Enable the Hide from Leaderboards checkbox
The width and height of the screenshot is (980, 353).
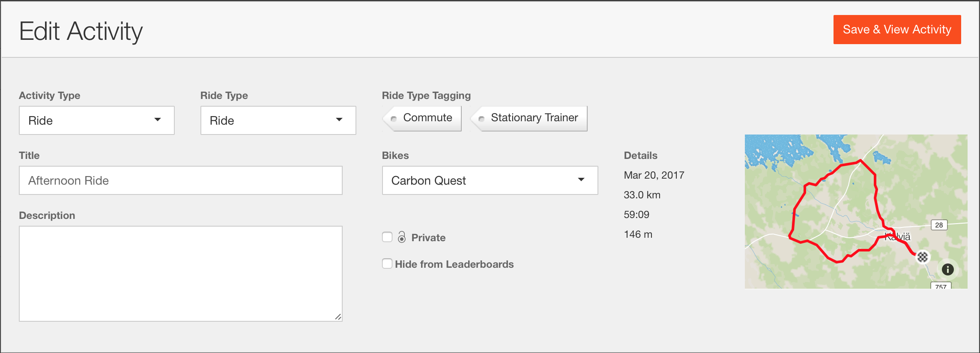pos(387,264)
